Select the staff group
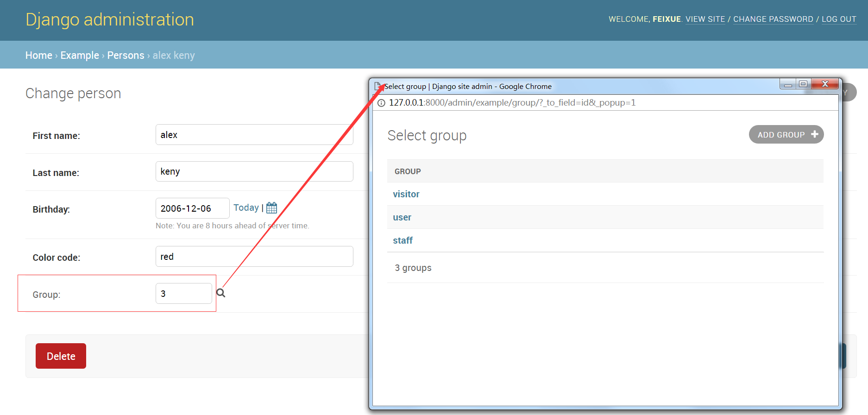The width and height of the screenshot is (868, 415). [x=403, y=240]
